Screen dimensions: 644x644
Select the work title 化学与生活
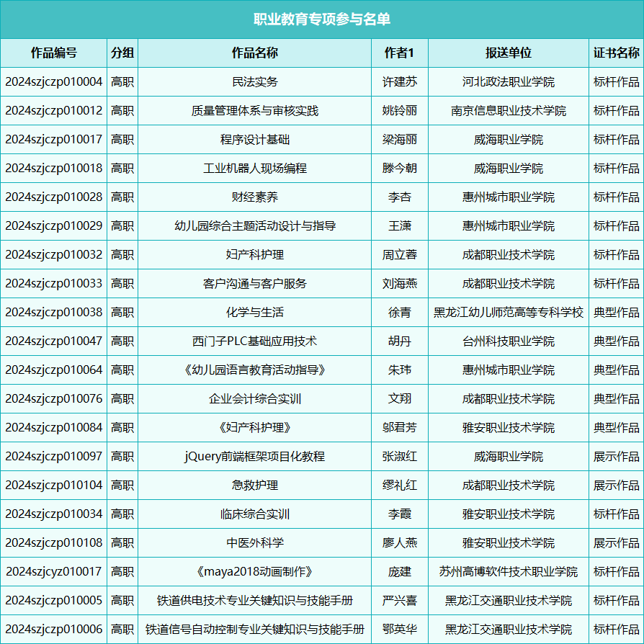(254, 312)
